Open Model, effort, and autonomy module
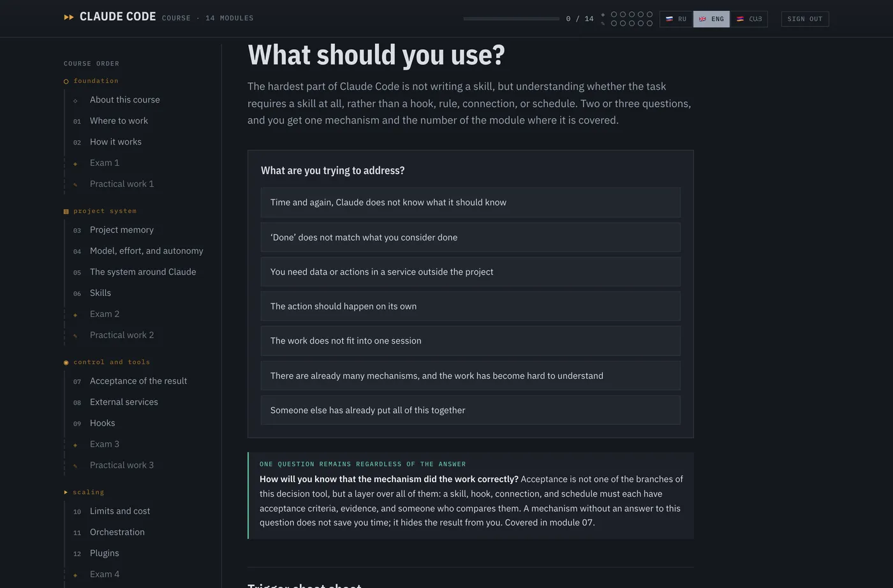Screen dimensions: 893x588 pyautogui.click(x=147, y=251)
